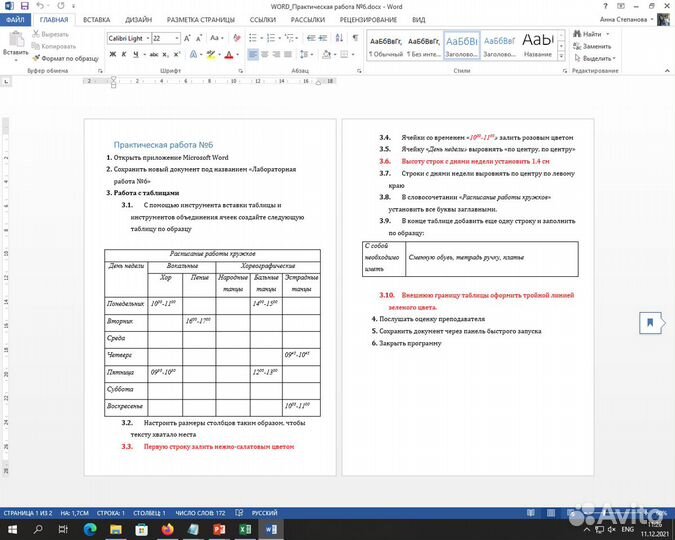The height and width of the screenshot is (540, 675).
Task: Click the Заменить (Replace) button
Action: [x=592, y=46]
